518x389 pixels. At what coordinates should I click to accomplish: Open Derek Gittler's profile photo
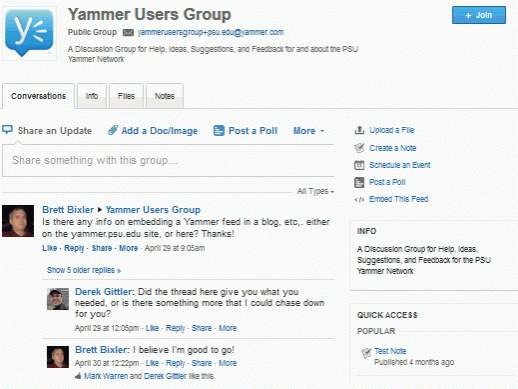pos(58,299)
